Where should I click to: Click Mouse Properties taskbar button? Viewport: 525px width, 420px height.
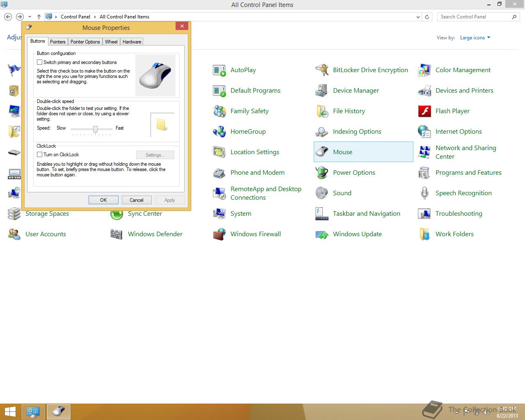pyautogui.click(x=59, y=412)
